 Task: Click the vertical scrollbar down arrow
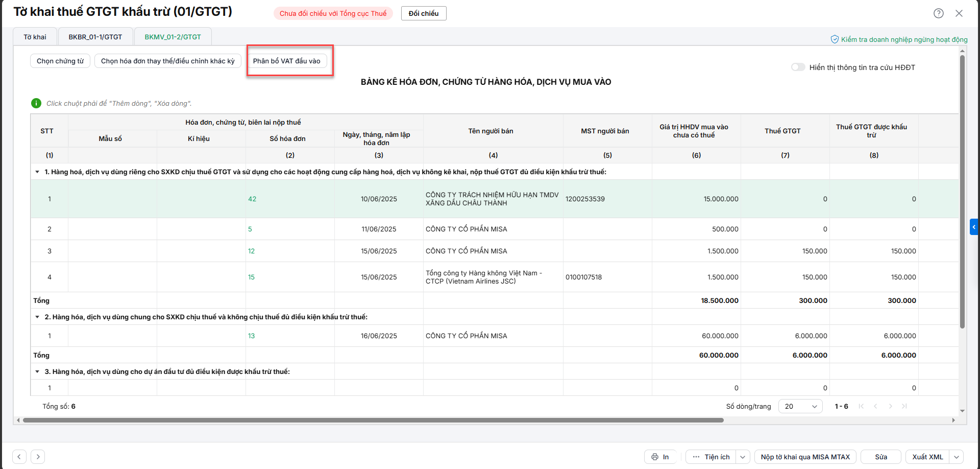pyautogui.click(x=962, y=411)
